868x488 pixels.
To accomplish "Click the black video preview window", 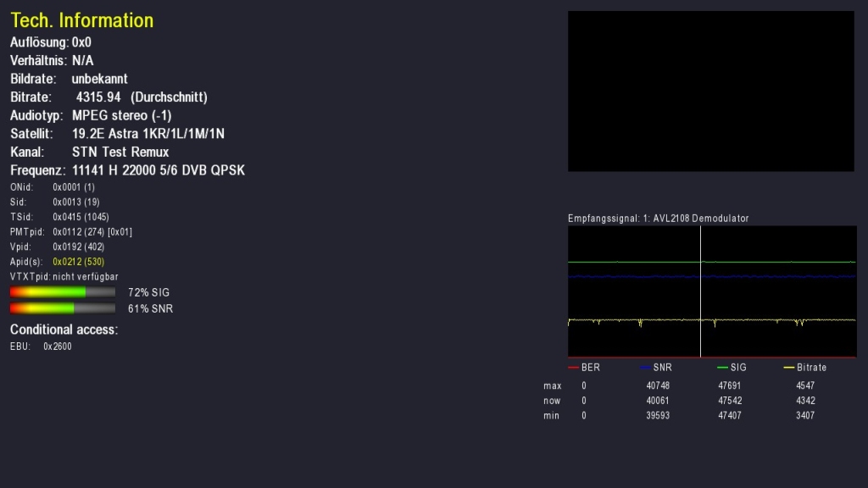I will (x=710, y=91).
